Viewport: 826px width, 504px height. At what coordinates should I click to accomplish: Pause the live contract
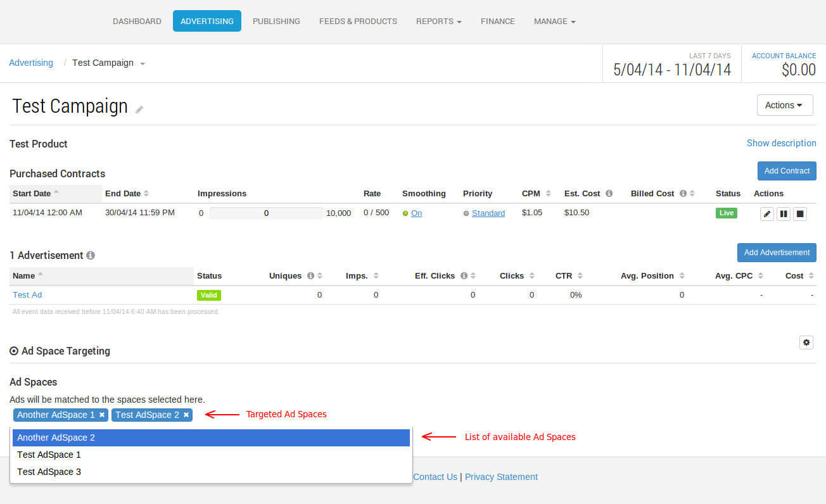pyautogui.click(x=784, y=214)
